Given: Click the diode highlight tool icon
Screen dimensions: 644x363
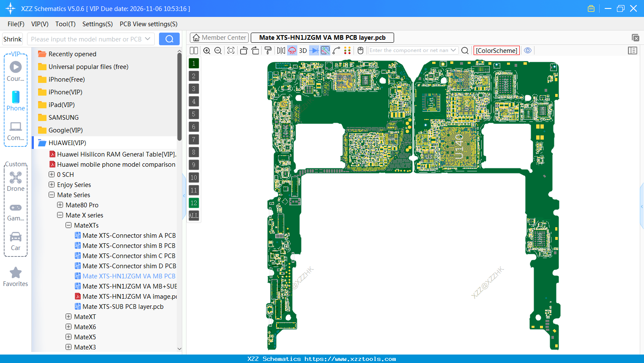Looking at the screenshot, I should 314,50.
